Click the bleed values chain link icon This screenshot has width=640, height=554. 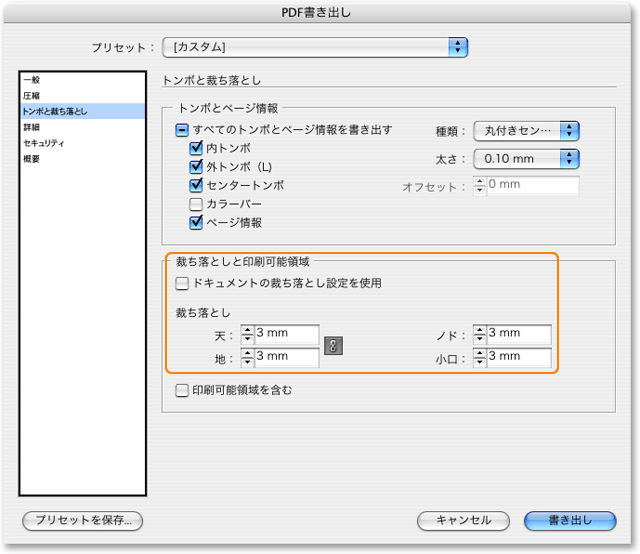(335, 346)
